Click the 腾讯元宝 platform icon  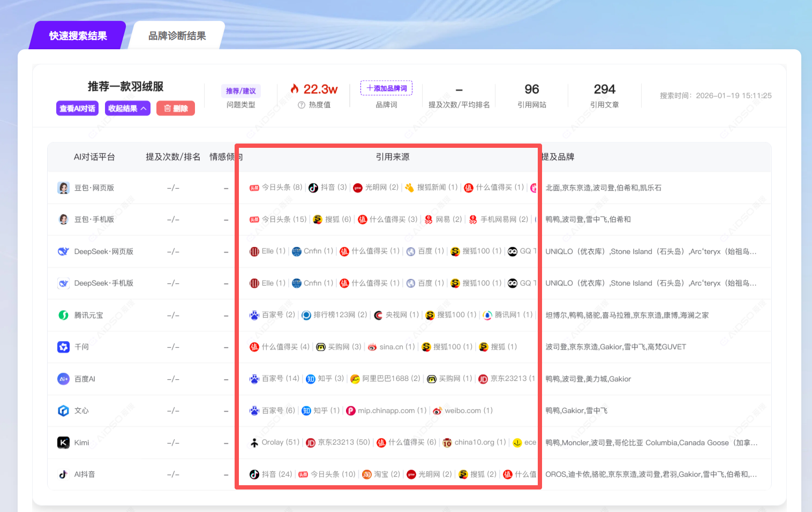63,315
